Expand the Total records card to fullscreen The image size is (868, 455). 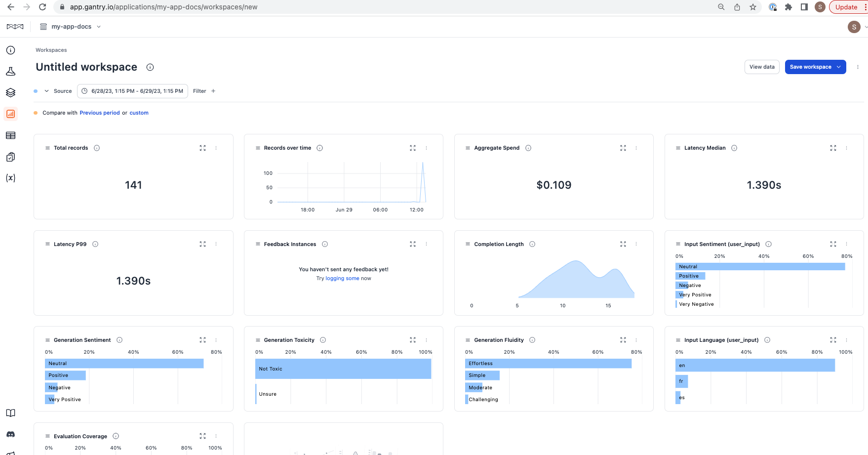[x=202, y=148]
